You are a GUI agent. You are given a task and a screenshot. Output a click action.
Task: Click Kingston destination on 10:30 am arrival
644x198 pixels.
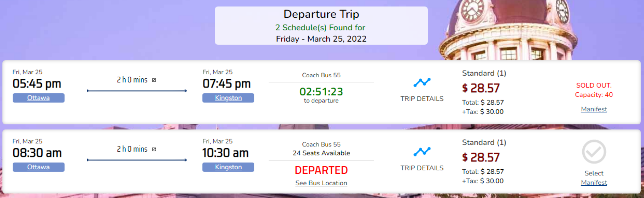point(228,167)
